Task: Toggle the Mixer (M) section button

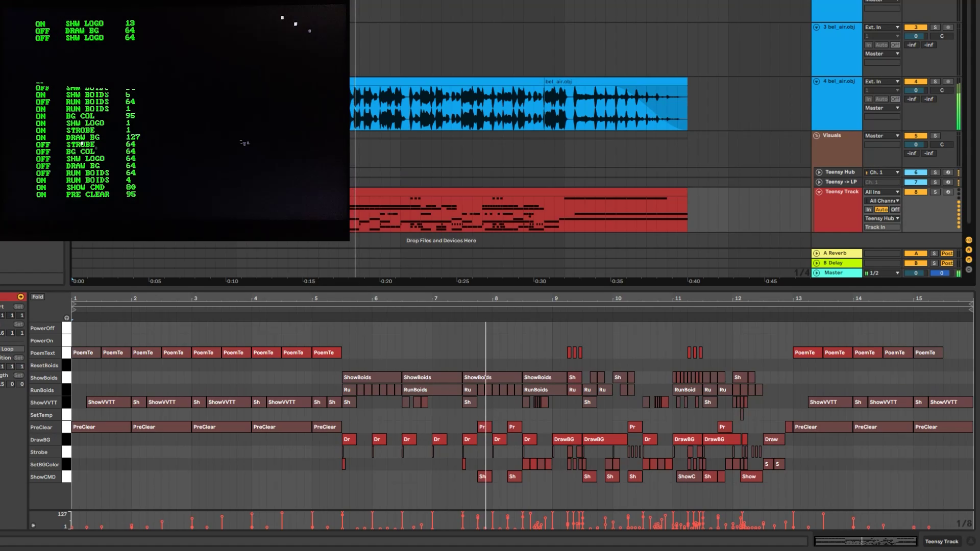Action: coord(969,260)
